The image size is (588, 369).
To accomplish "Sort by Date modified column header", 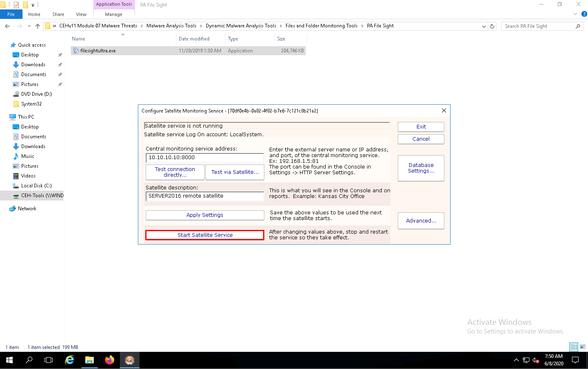I will [201, 39].
